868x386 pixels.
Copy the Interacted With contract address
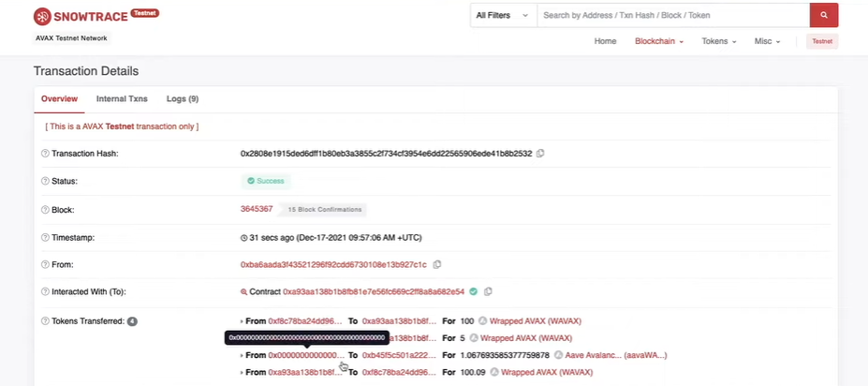coord(488,291)
